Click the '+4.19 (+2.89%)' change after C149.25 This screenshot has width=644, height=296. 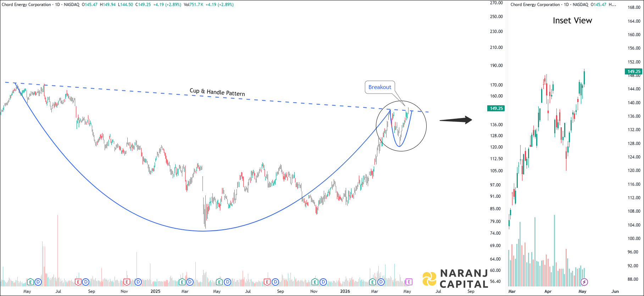pyautogui.click(x=167, y=5)
